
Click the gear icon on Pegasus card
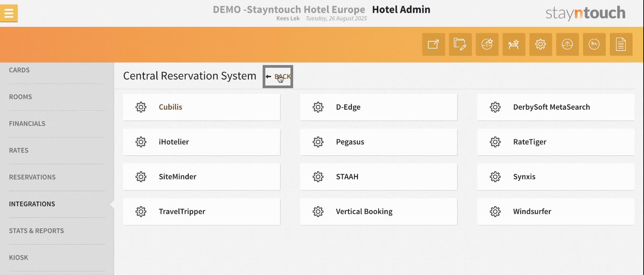[318, 142]
